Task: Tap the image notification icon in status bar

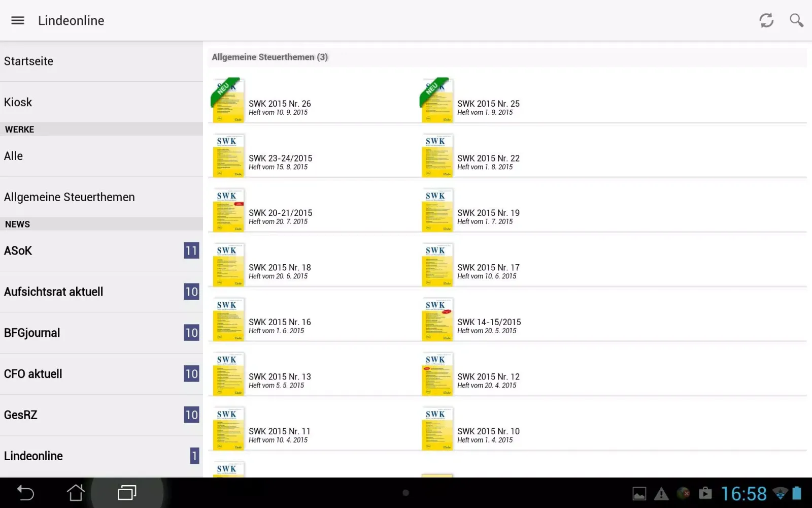Action: click(x=639, y=493)
